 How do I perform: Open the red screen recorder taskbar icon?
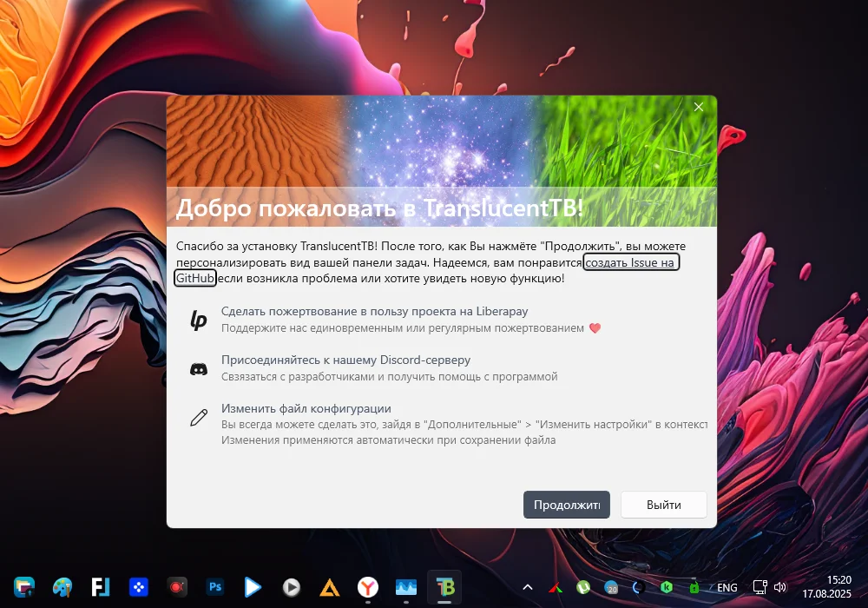(x=176, y=587)
